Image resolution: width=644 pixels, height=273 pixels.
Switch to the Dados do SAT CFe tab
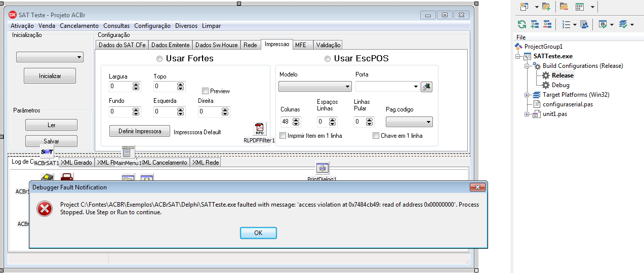coord(122,45)
